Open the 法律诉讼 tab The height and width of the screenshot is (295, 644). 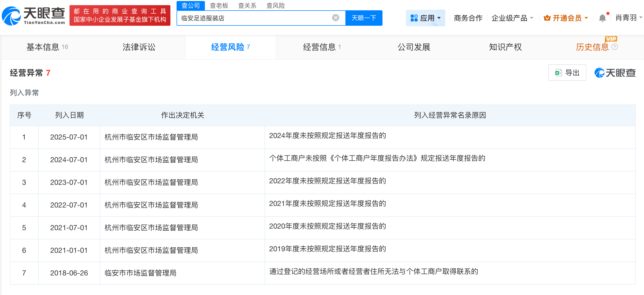click(x=139, y=47)
